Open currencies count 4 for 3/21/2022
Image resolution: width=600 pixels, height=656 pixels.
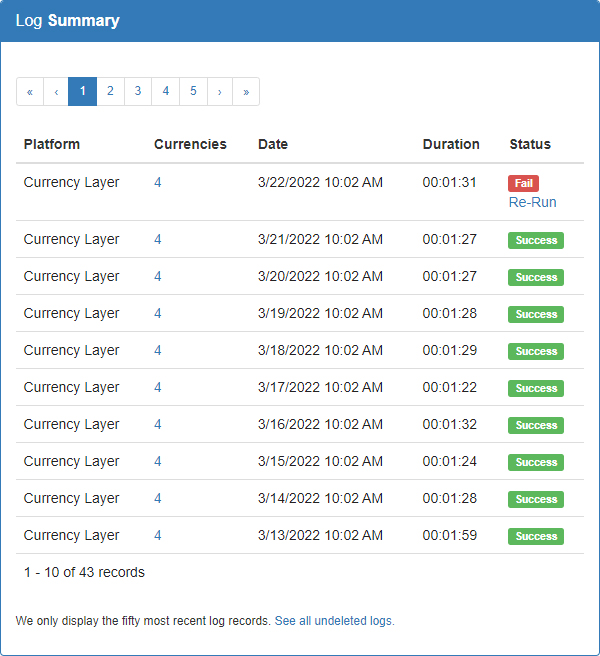pyautogui.click(x=158, y=239)
